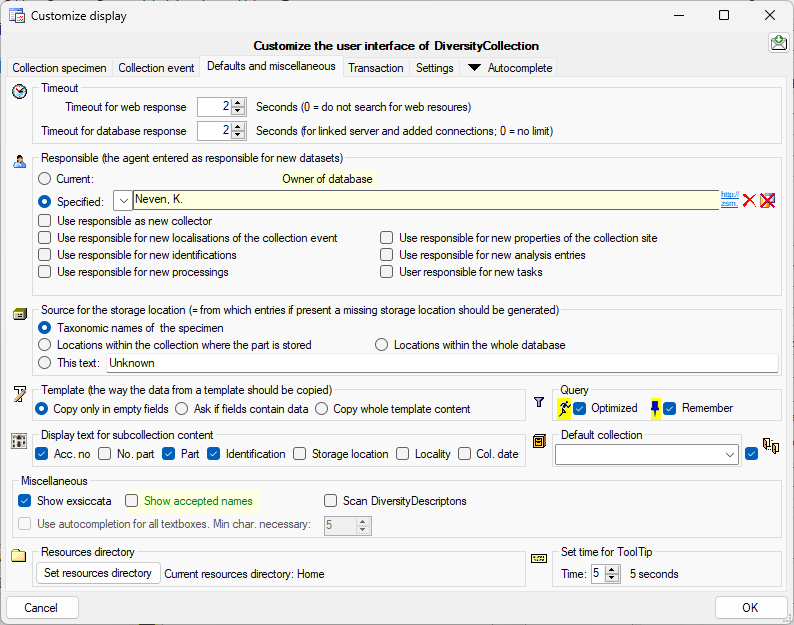794x625 pixels.
Task: Enable Use responsible as new collector
Action: pyautogui.click(x=45, y=221)
